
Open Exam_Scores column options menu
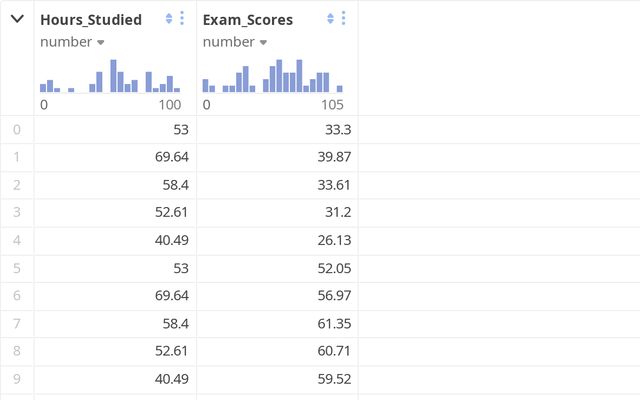click(344, 19)
